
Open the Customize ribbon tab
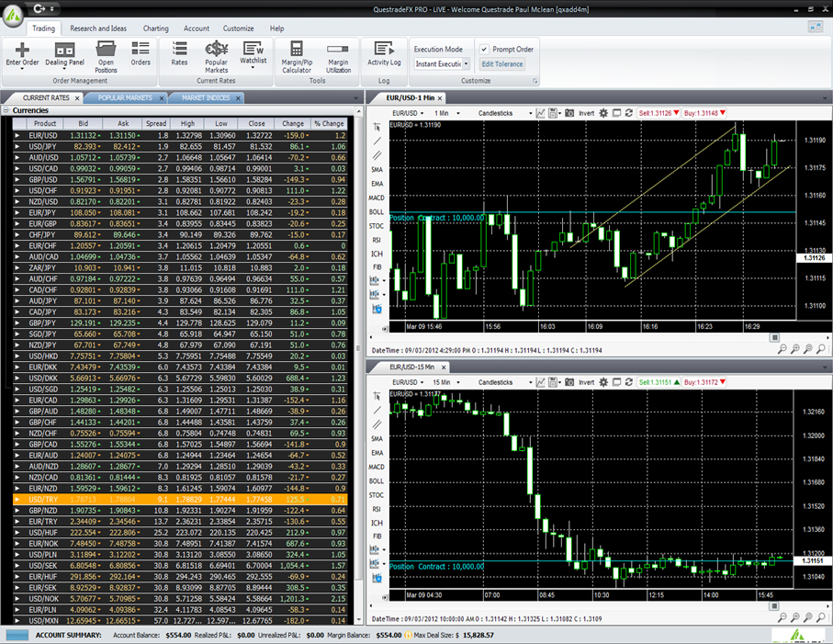[x=238, y=28]
